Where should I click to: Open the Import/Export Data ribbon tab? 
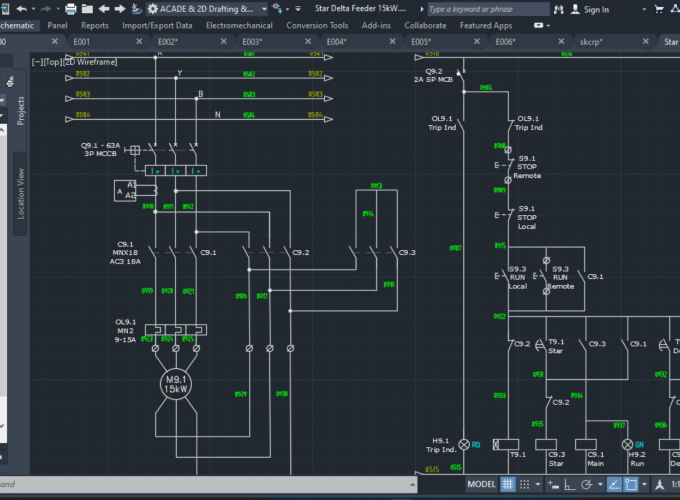(157, 26)
